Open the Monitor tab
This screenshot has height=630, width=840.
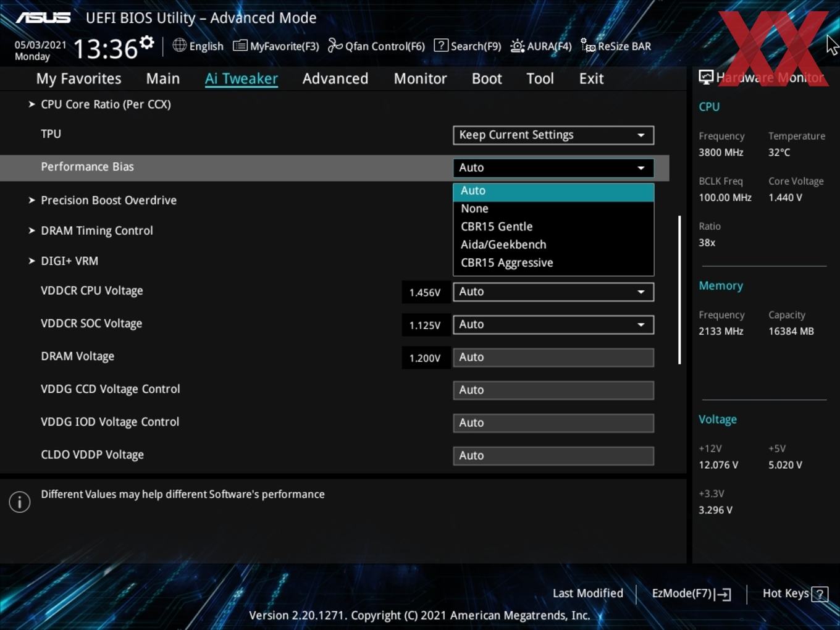tap(420, 78)
